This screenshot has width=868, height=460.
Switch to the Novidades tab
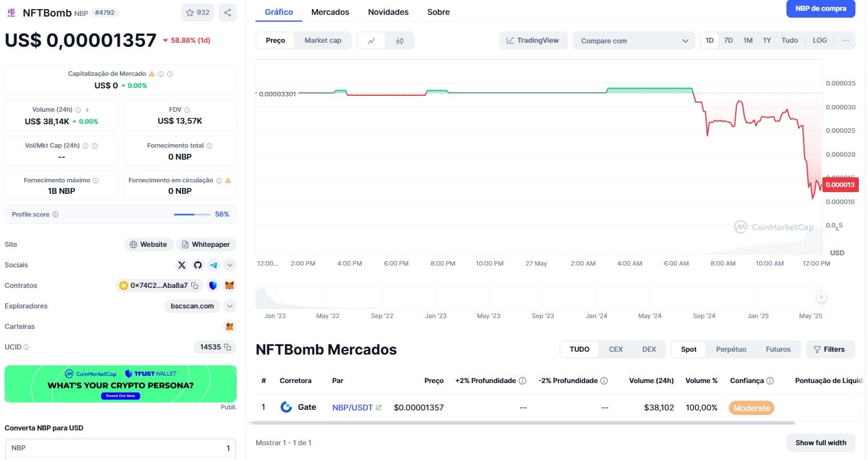[x=388, y=12]
